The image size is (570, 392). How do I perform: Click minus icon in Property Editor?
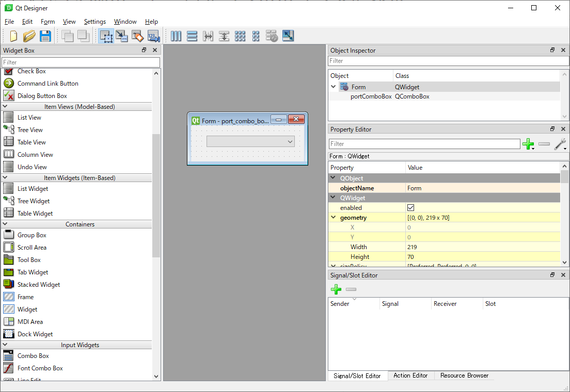[x=544, y=144]
